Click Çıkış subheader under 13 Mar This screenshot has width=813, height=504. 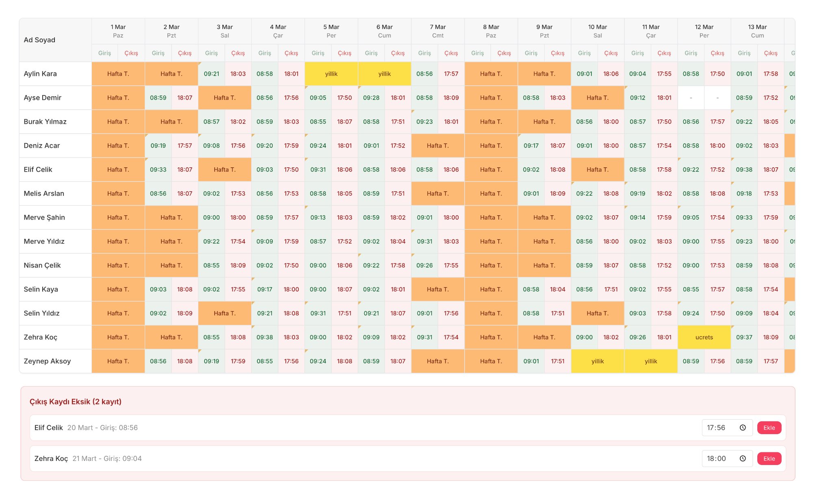point(770,53)
